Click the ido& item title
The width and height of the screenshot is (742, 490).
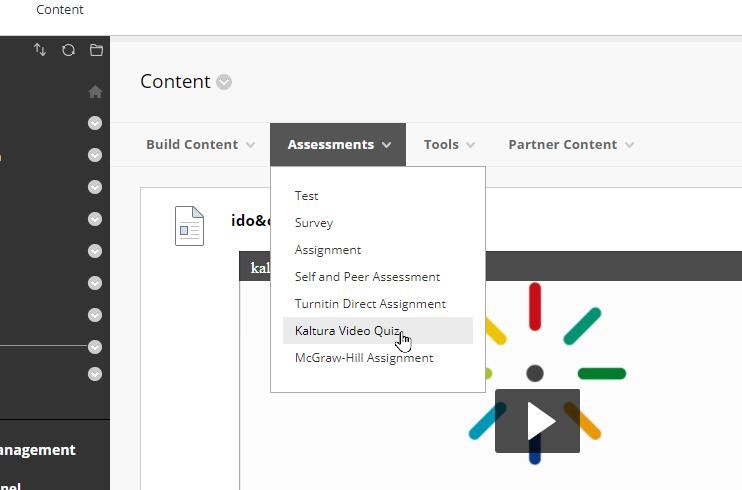point(250,220)
